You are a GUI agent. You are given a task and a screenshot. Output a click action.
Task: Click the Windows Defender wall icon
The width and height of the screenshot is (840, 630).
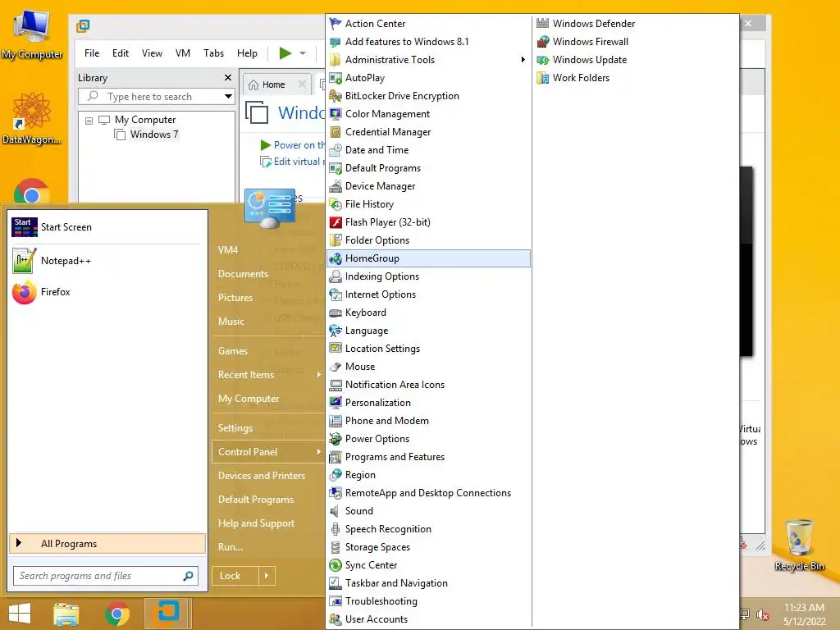click(x=543, y=24)
